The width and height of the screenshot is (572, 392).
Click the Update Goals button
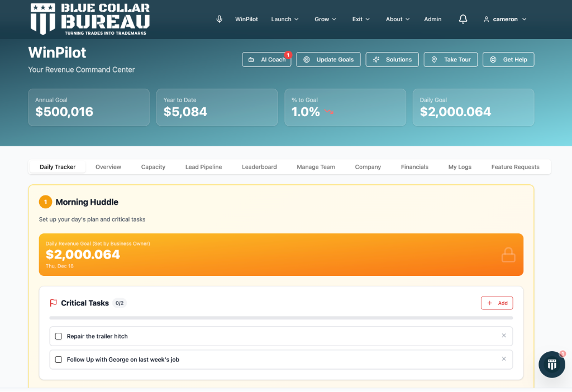(x=328, y=59)
